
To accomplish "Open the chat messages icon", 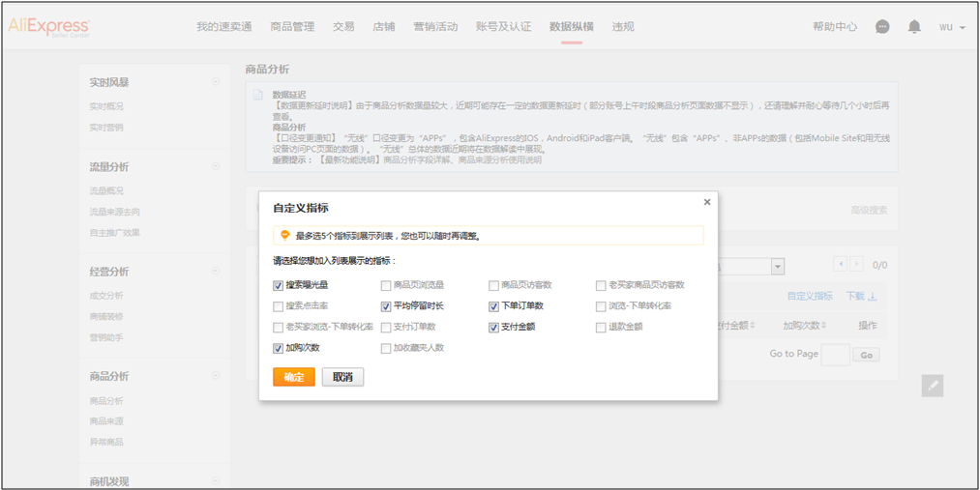I will pyautogui.click(x=882, y=27).
